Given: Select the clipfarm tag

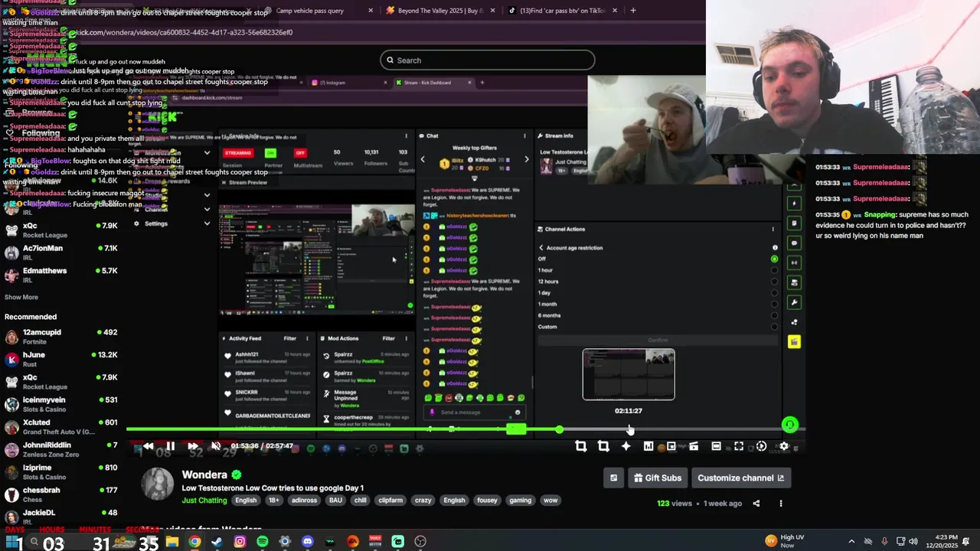Looking at the screenshot, I should 390,500.
